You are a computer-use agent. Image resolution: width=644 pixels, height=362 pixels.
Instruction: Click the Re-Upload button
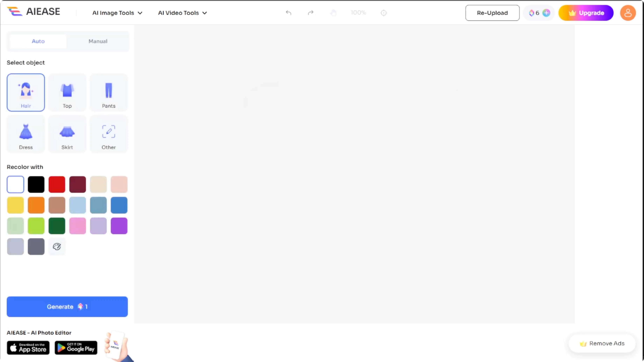click(492, 13)
